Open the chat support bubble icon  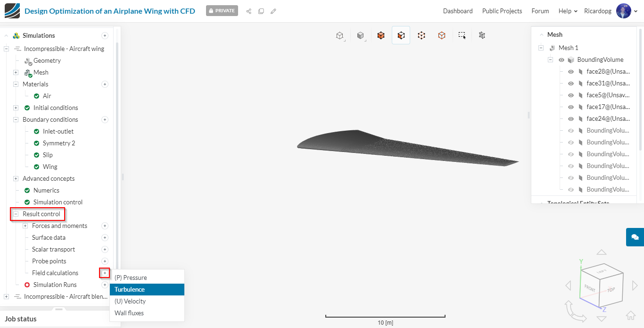tap(635, 237)
